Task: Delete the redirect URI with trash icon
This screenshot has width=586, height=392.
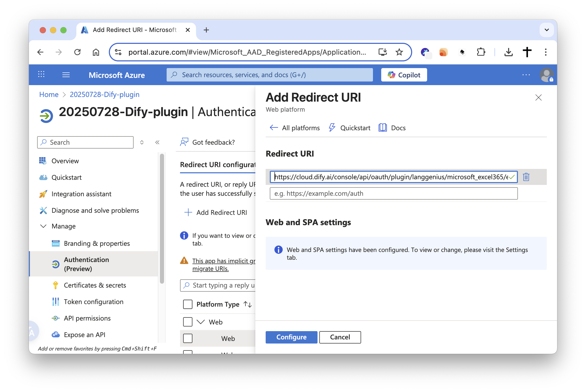Action: (x=526, y=177)
